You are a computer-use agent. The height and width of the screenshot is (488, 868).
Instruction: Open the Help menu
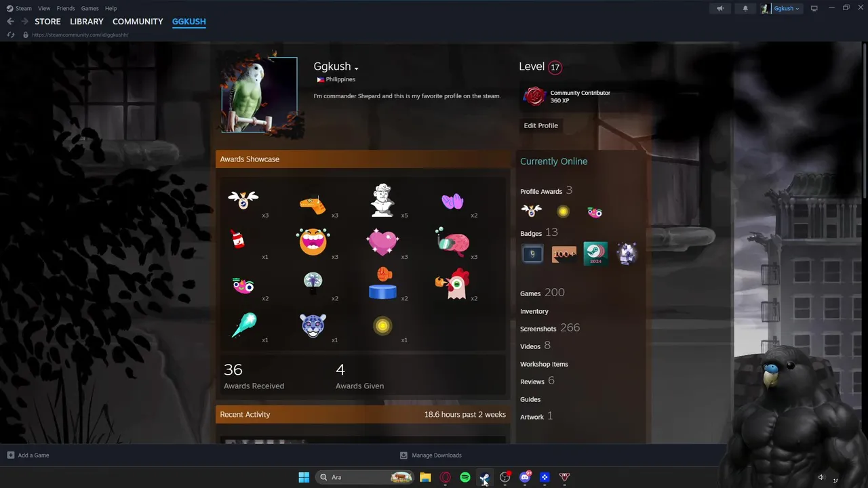coord(111,8)
